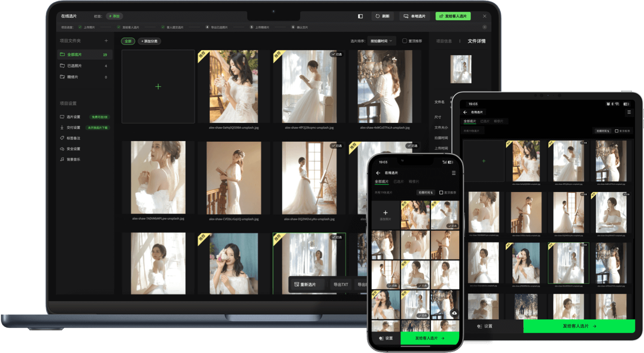Switch to the 项目信息 tab on the laptop
644x353 pixels.
coord(444,41)
